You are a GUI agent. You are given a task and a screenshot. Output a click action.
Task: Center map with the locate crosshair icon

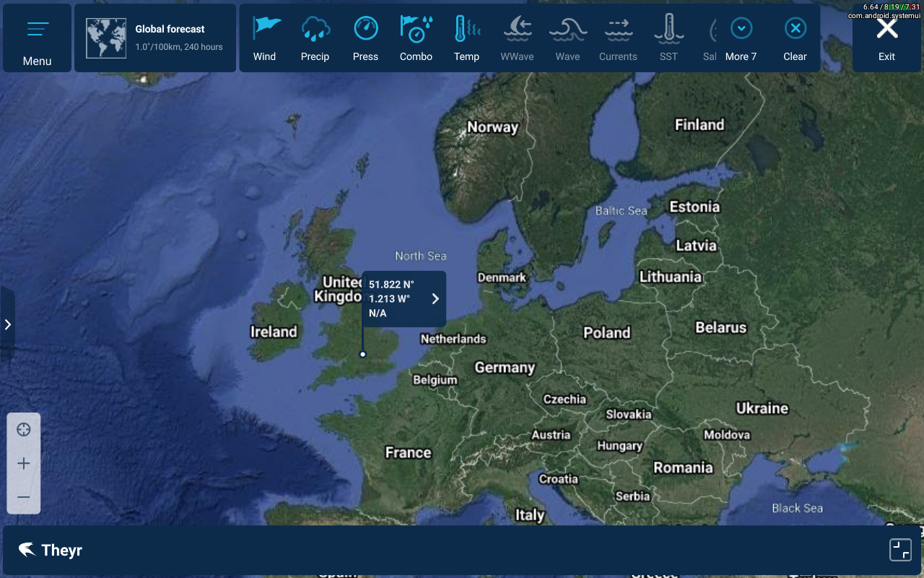pyautogui.click(x=24, y=430)
